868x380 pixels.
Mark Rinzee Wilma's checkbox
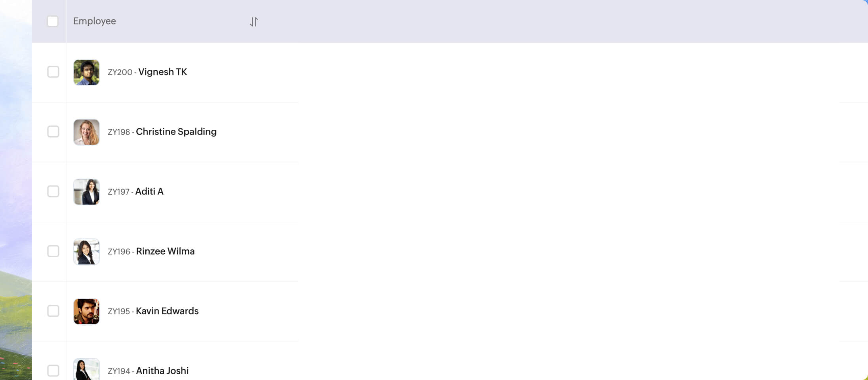(53, 251)
